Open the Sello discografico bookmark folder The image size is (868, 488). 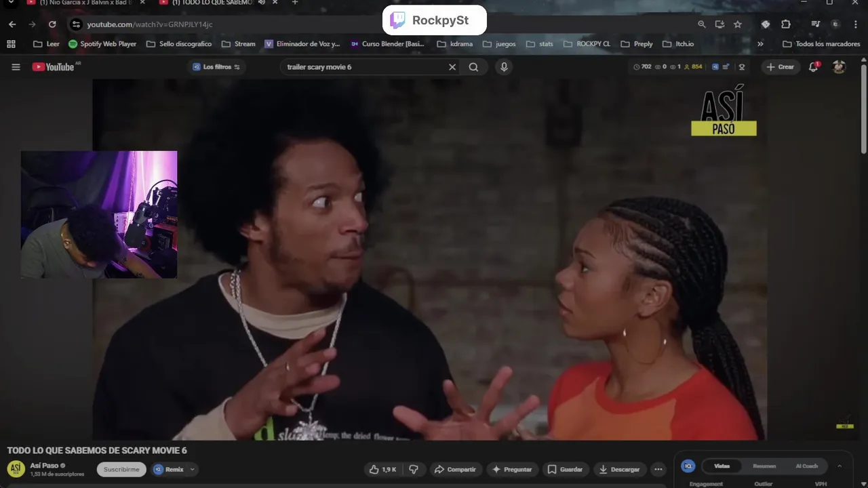tap(179, 44)
